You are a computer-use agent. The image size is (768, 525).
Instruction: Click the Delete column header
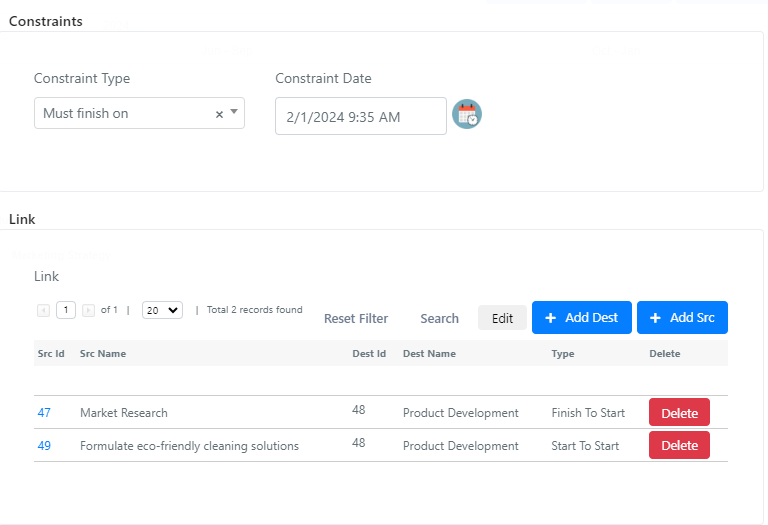coord(665,353)
